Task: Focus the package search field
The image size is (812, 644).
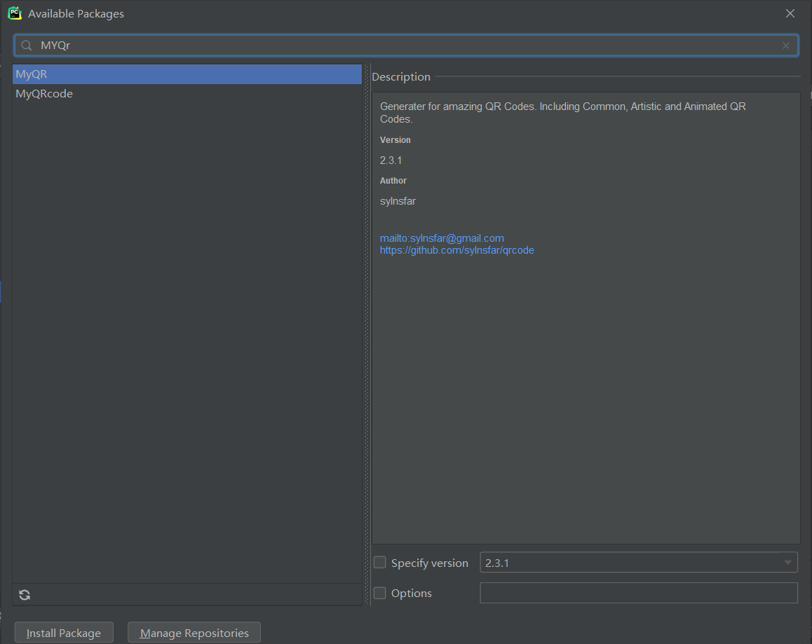Action: [406, 46]
